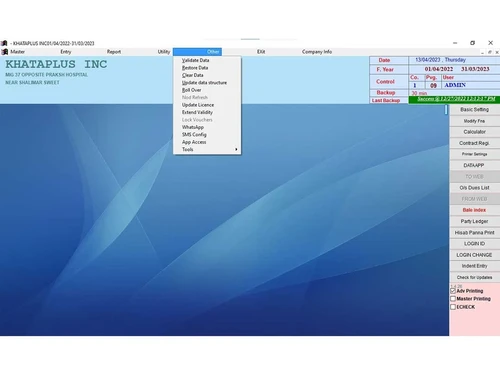Viewport: 500px width, 375px height.
Task: Open Printer Settings button
Action: [474, 154]
